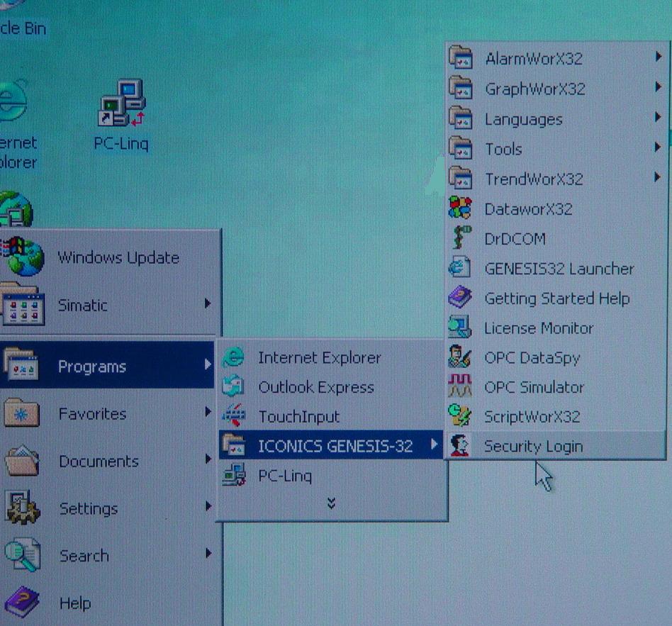Select Windows Update from Start menu
This screenshot has width=672, height=626.
(x=111, y=257)
